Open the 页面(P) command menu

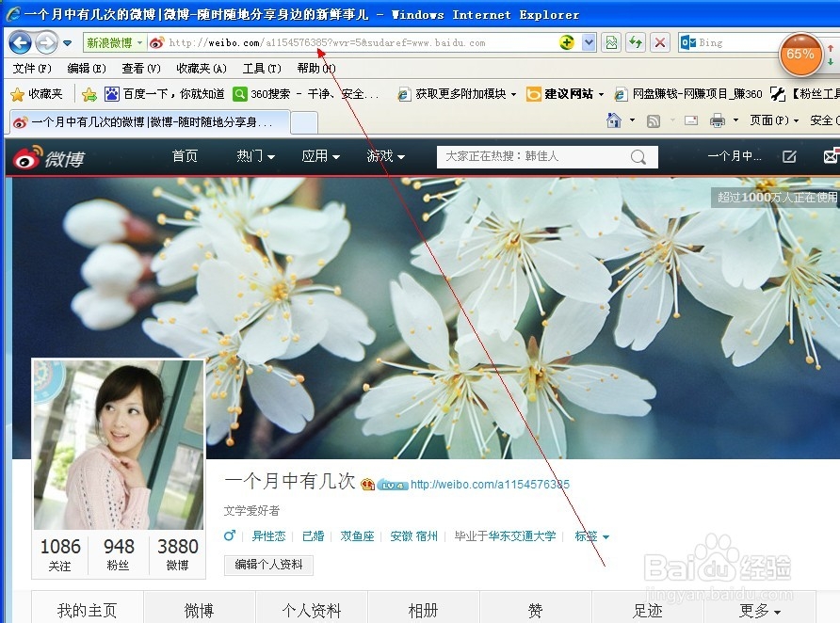pyautogui.click(x=774, y=120)
